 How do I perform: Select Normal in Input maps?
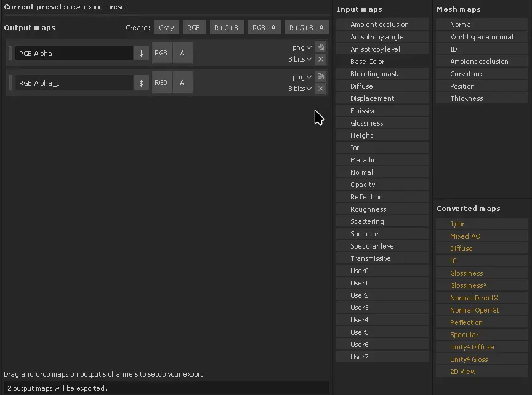click(382, 172)
